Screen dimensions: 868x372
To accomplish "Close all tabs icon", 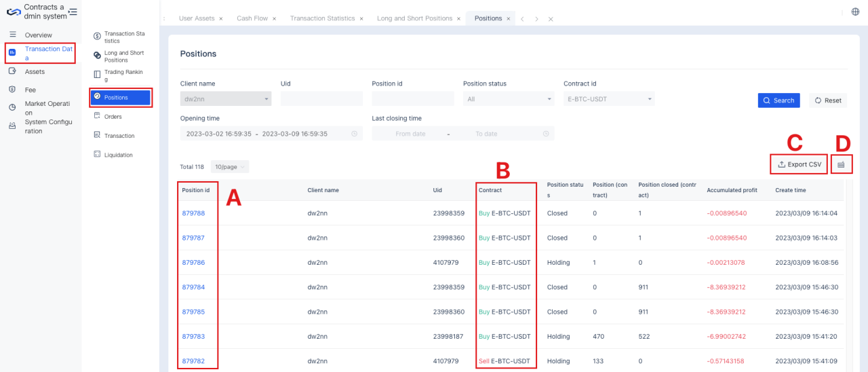I will pos(551,19).
